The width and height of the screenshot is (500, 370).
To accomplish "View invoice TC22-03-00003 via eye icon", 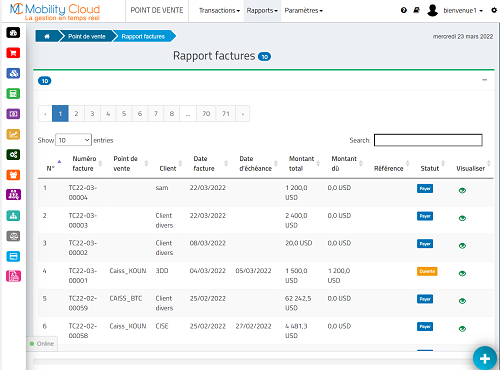I will coord(462,218).
